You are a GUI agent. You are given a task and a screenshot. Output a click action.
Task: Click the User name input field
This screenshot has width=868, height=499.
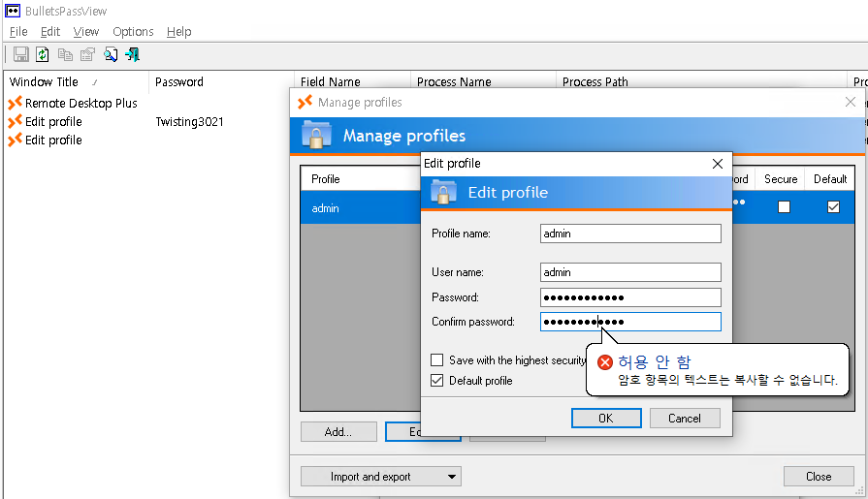[x=630, y=272]
